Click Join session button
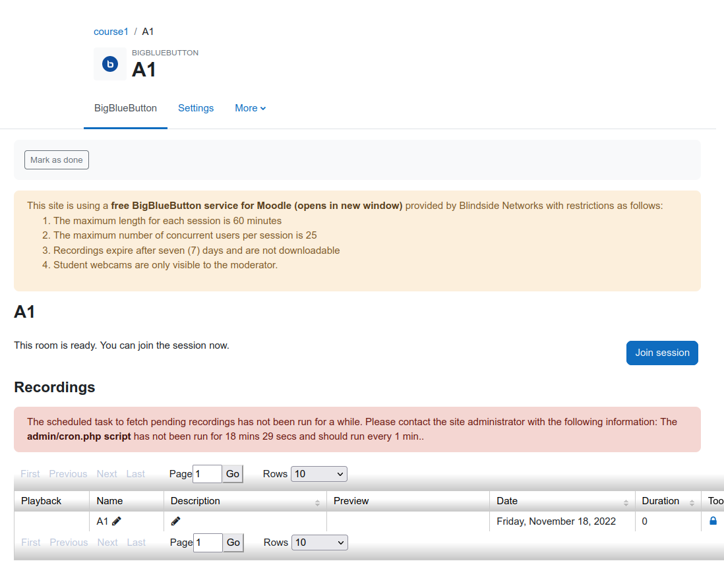 click(662, 353)
